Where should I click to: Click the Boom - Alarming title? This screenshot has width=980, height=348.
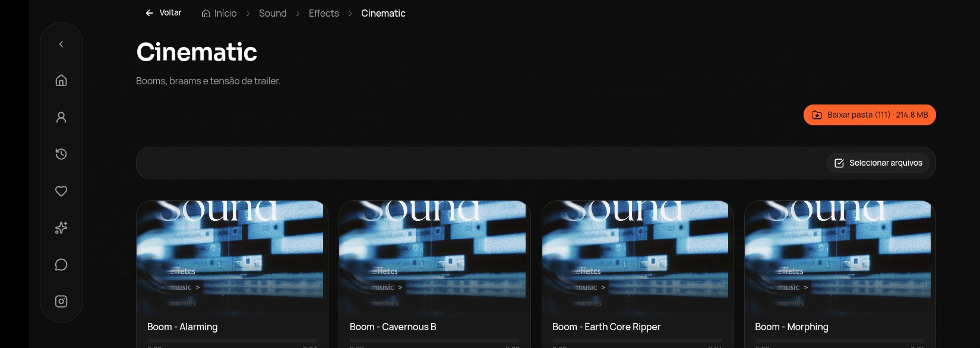click(x=182, y=327)
